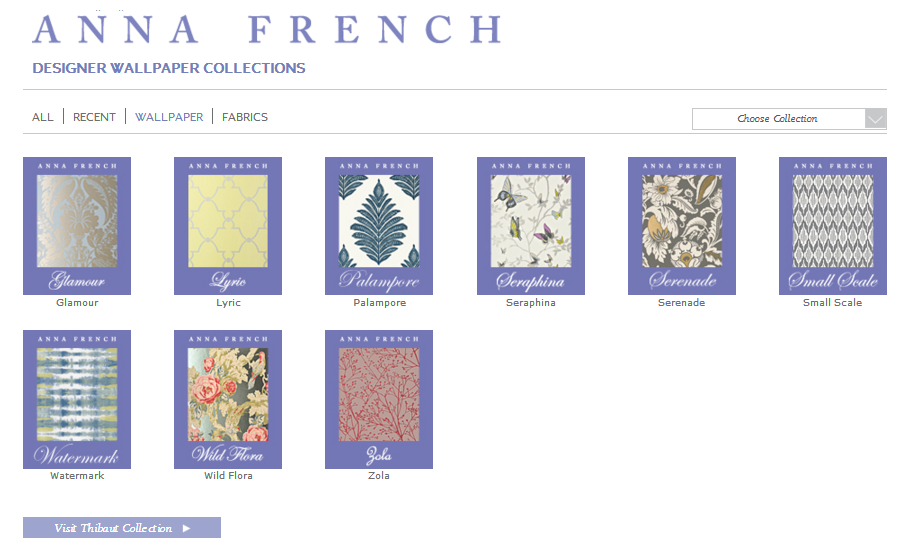Open the Wild Flora cover image
Viewport: 906px width, 552px height.
pyautogui.click(x=228, y=399)
